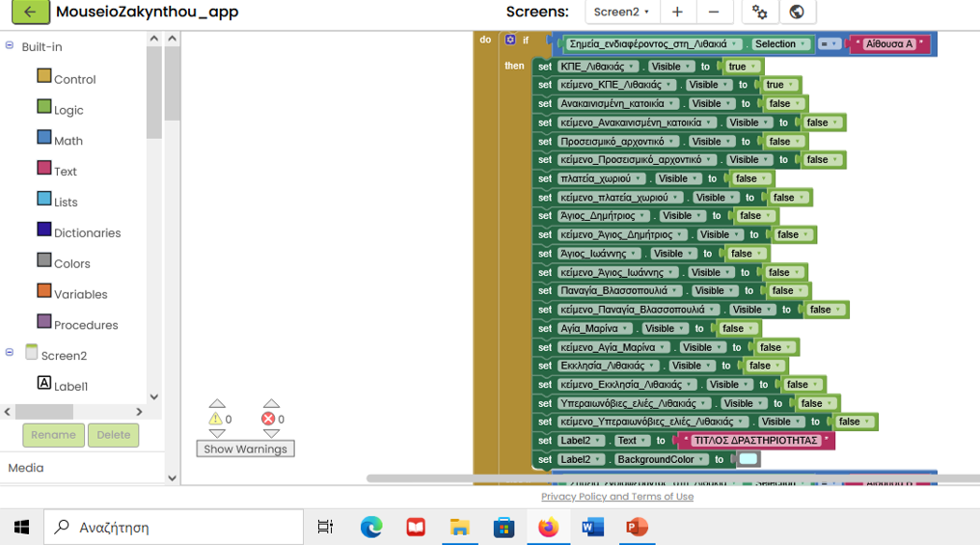Open Microsoft Edge from the taskbar
980x545 pixels.
pos(371,527)
